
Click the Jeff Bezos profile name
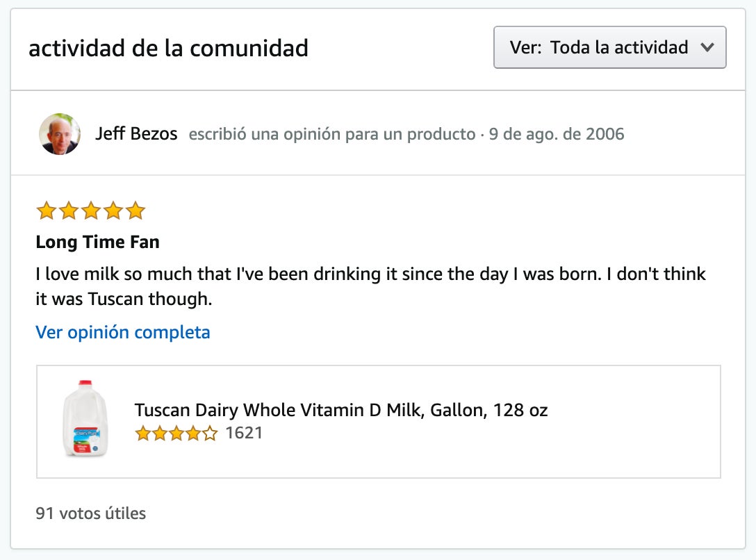[135, 135]
